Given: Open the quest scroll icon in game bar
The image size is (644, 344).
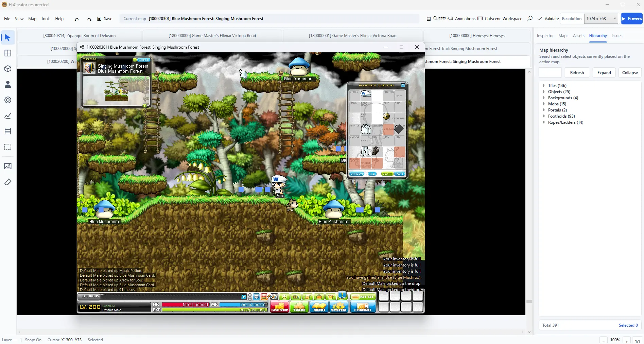Looking at the screenshot, I should click(x=308, y=297).
